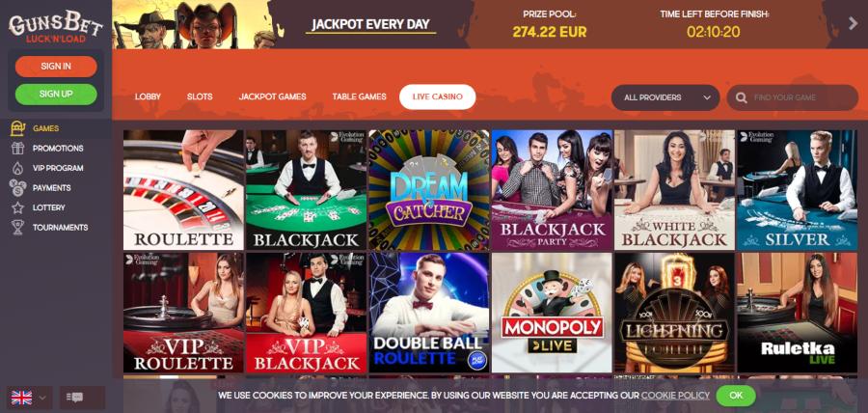868x413 pixels.
Task: Click the GunsBet Luck'n'Load logo
Action: 56,27
